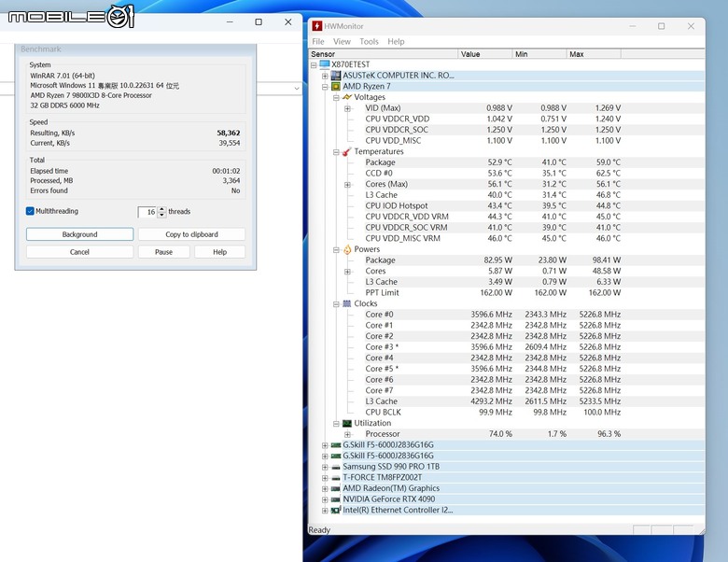Click the ASUSTeK motherboard icon
The image size is (728, 562).
336,76
